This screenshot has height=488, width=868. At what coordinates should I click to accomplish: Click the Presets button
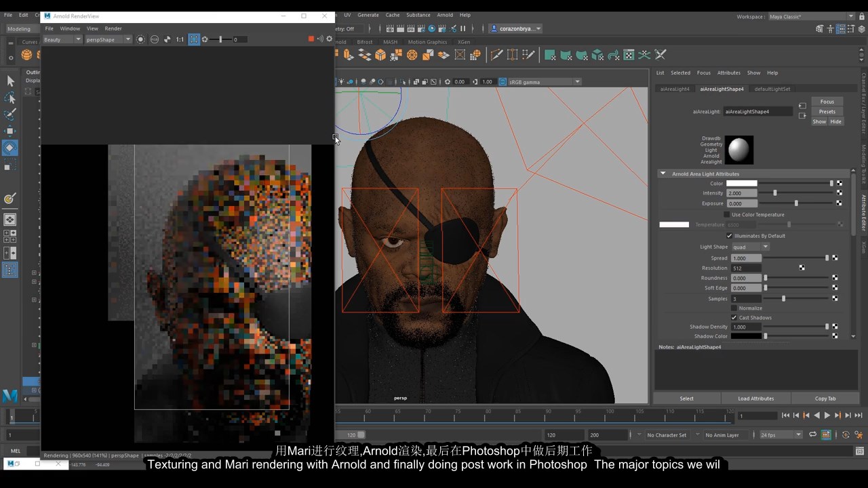pyautogui.click(x=827, y=111)
